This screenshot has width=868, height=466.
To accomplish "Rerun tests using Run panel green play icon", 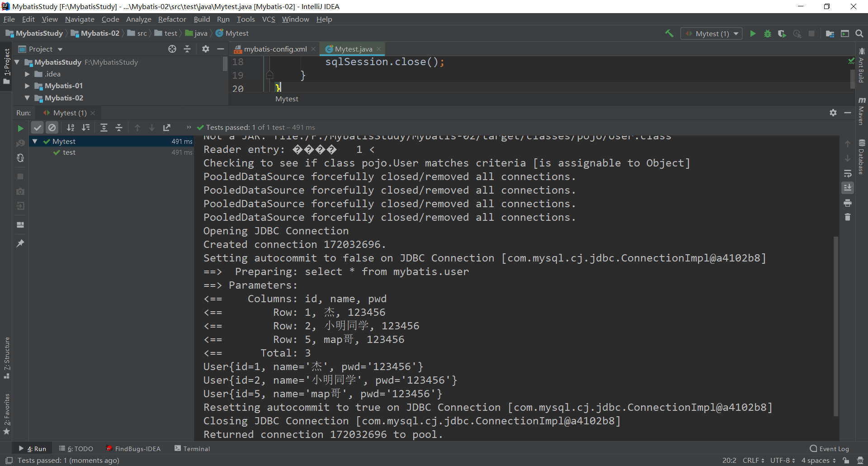I will (20, 128).
